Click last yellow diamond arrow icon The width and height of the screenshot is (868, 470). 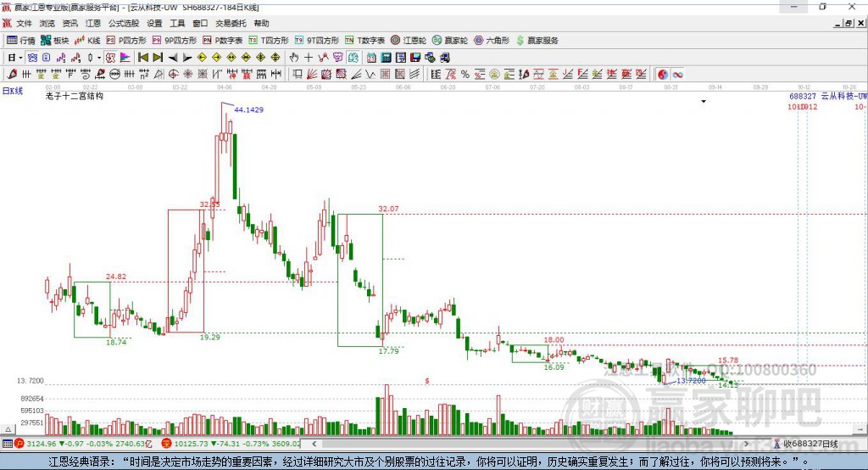pos(275,58)
